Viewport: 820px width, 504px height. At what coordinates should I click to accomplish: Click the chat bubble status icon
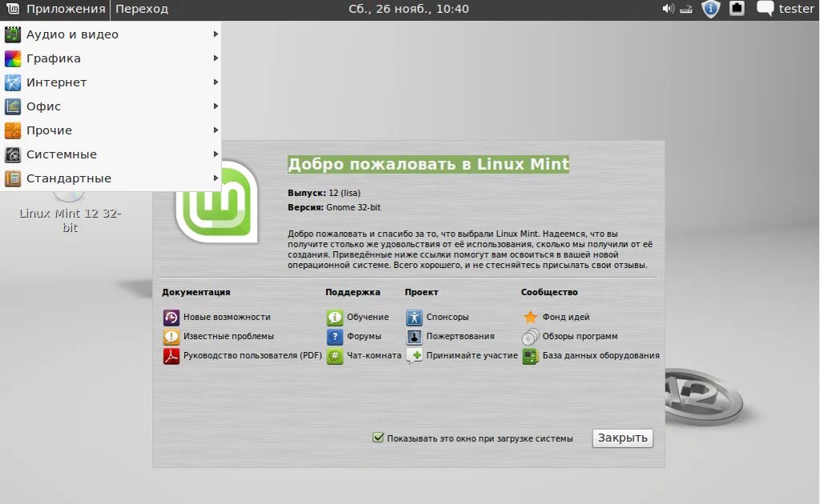tap(765, 8)
